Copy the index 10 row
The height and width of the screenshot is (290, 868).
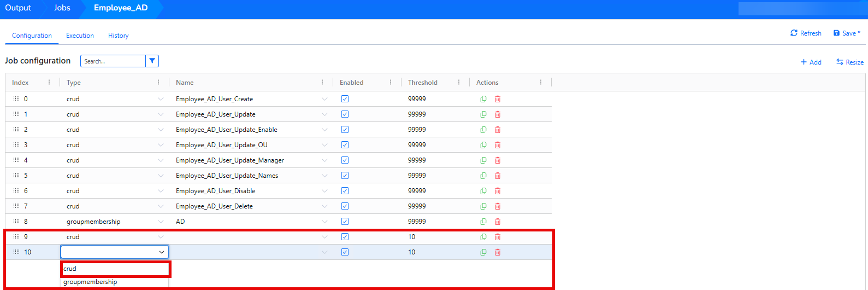pos(483,252)
